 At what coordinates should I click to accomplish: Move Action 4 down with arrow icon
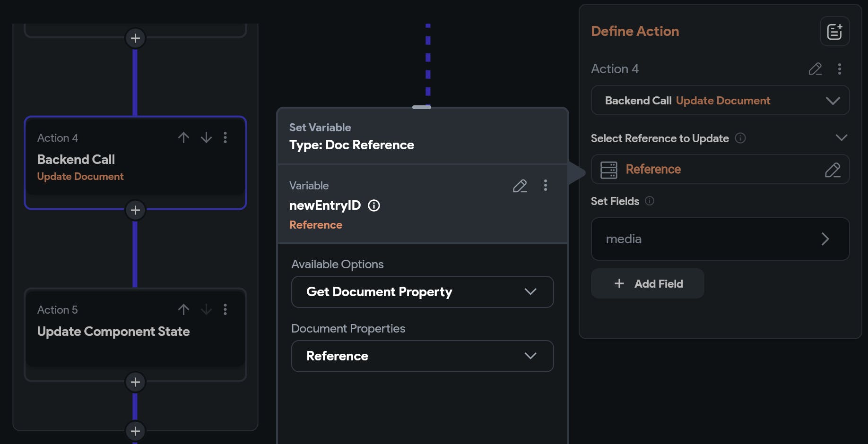click(206, 137)
